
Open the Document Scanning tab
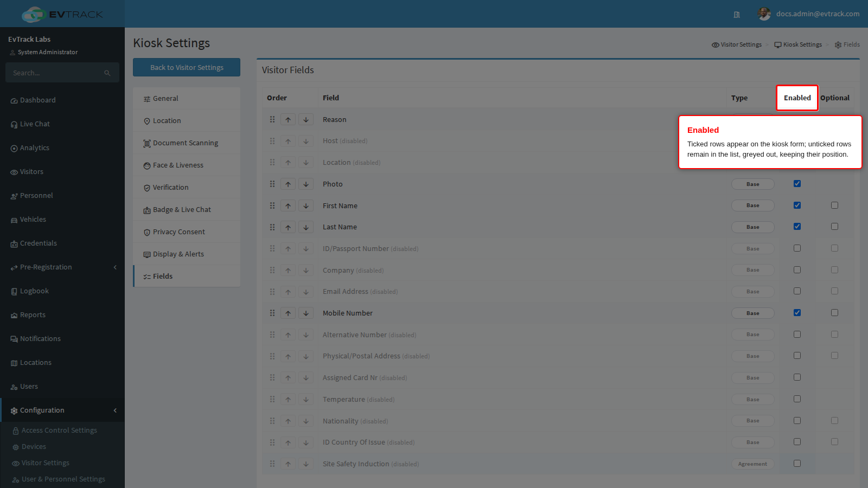(187, 143)
